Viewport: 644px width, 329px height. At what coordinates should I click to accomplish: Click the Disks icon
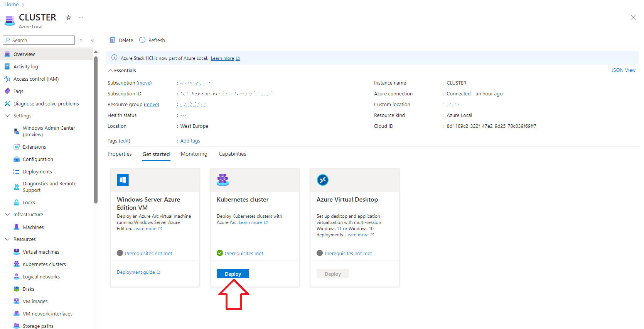pos(17,289)
